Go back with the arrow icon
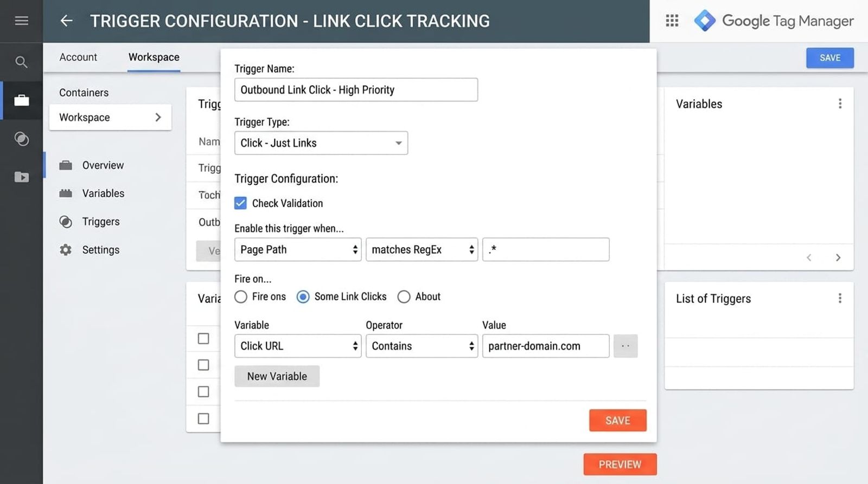This screenshot has width=868, height=484. tap(66, 21)
